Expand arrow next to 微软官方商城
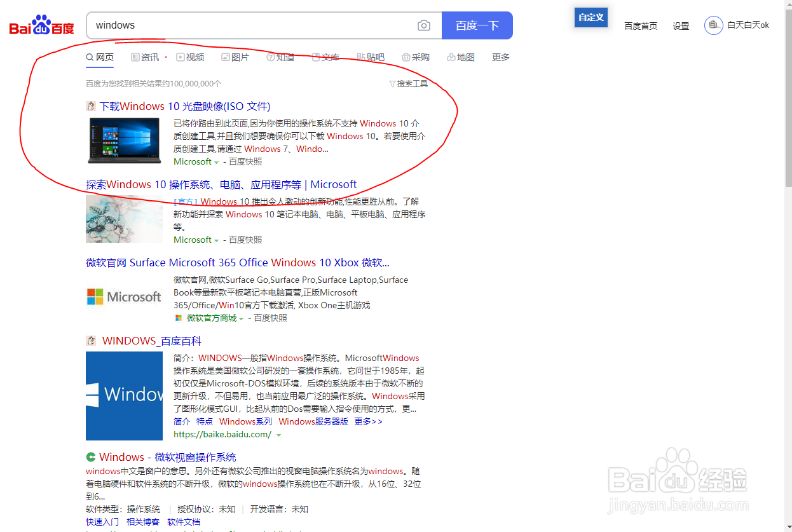The height and width of the screenshot is (532, 792). pos(242,318)
